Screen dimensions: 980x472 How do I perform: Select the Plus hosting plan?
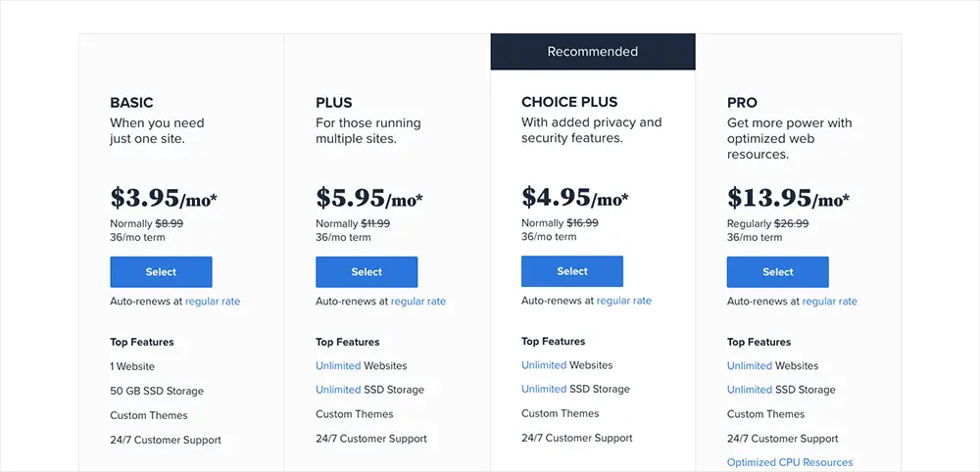[x=367, y=271]
